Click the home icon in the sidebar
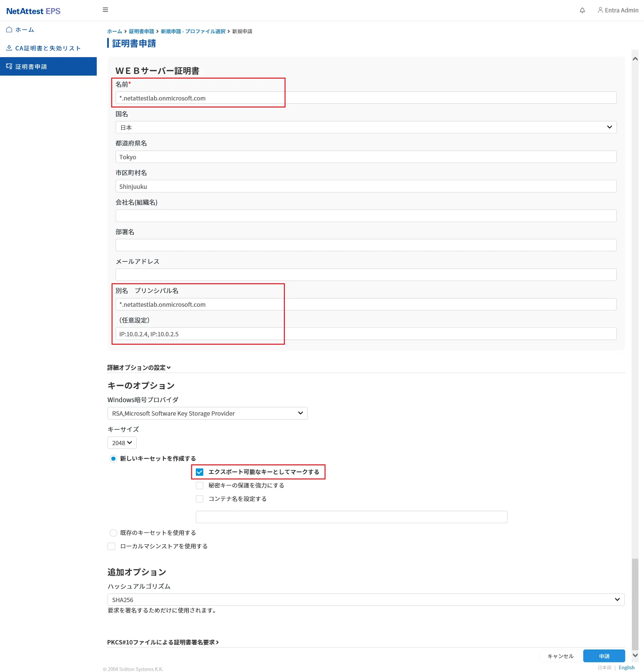The width and height of the screenshot is (644, 672). click(x=9, y=30)
